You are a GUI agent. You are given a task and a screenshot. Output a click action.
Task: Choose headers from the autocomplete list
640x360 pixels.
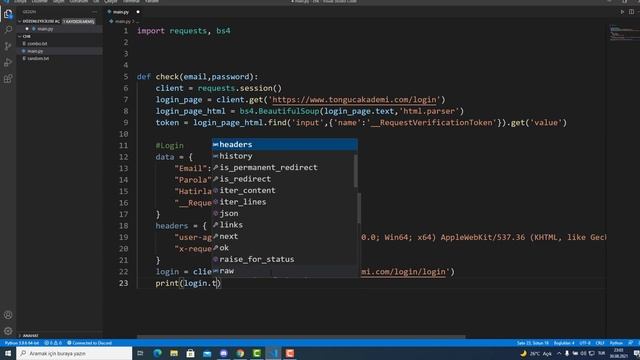click(x=284, y=144)
